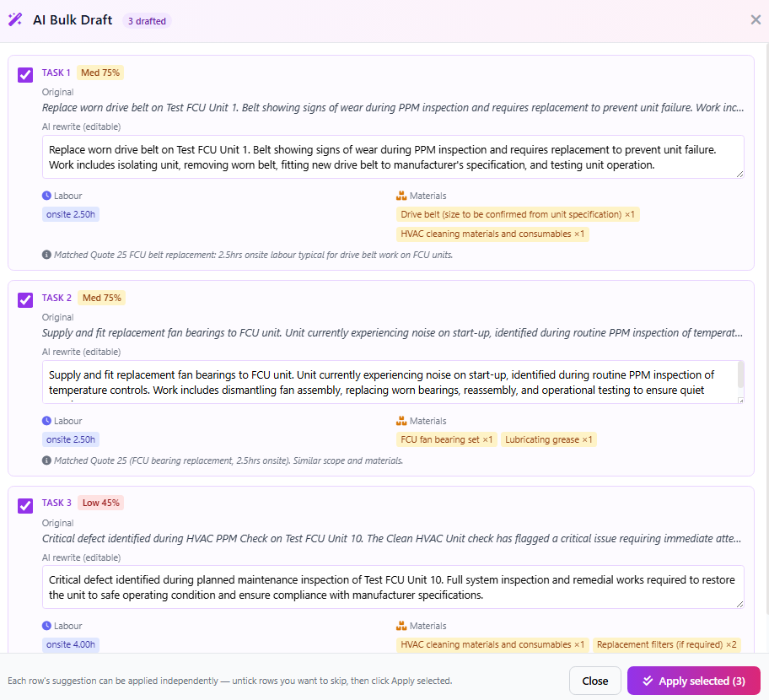Click Task 1 original description text
This screenshot has height=700, width=769.
pos(393,107)
